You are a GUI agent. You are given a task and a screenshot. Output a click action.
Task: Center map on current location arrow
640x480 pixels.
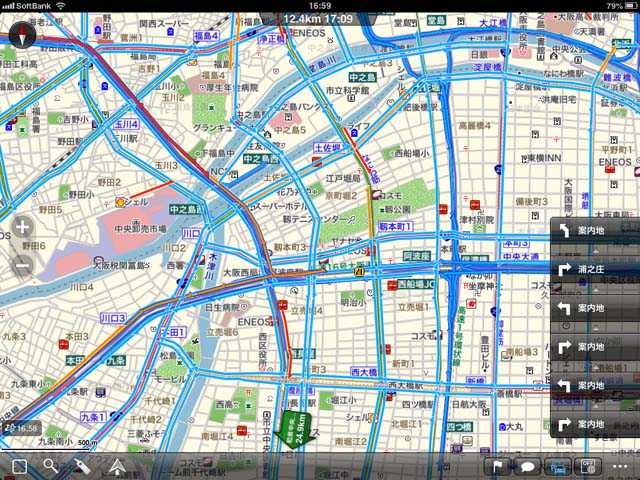tap(117, 467)
